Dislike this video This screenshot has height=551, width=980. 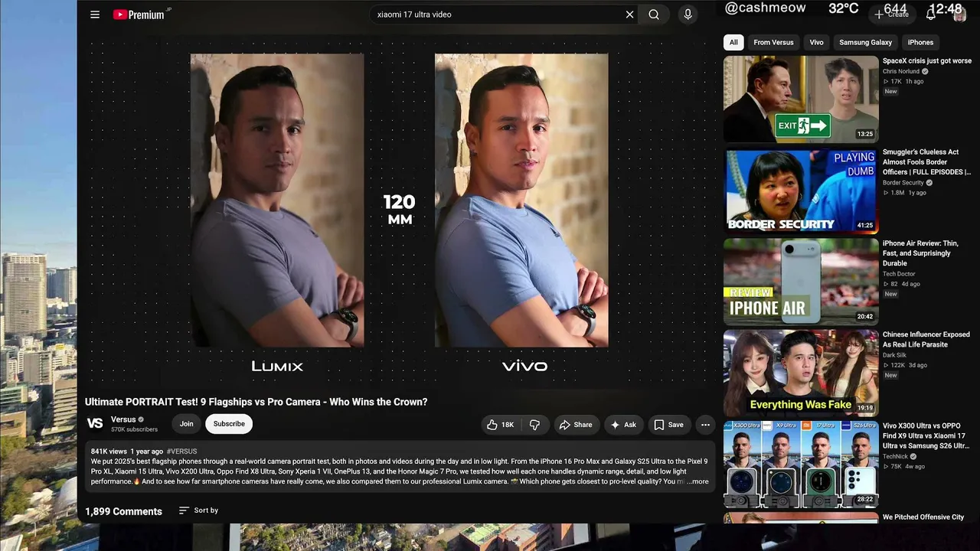(535, 425)
